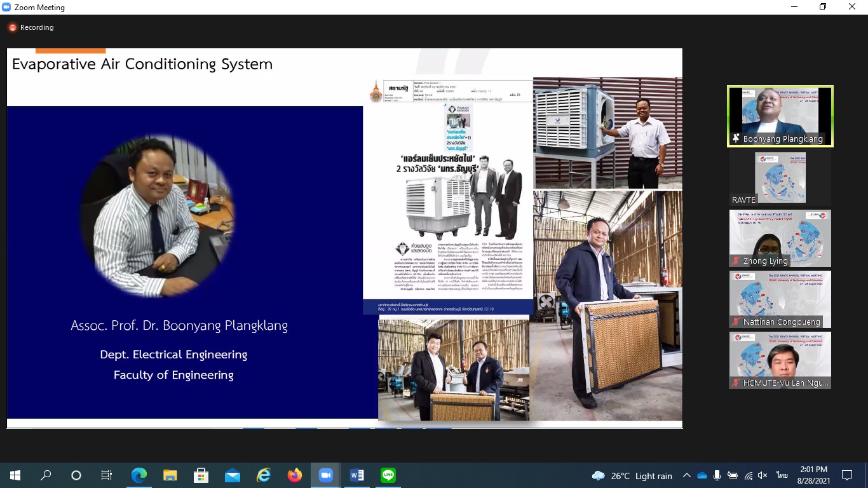Launch Firefox from the taskbar
This screenshot has width=868, height=488.
tap(294, 475)
